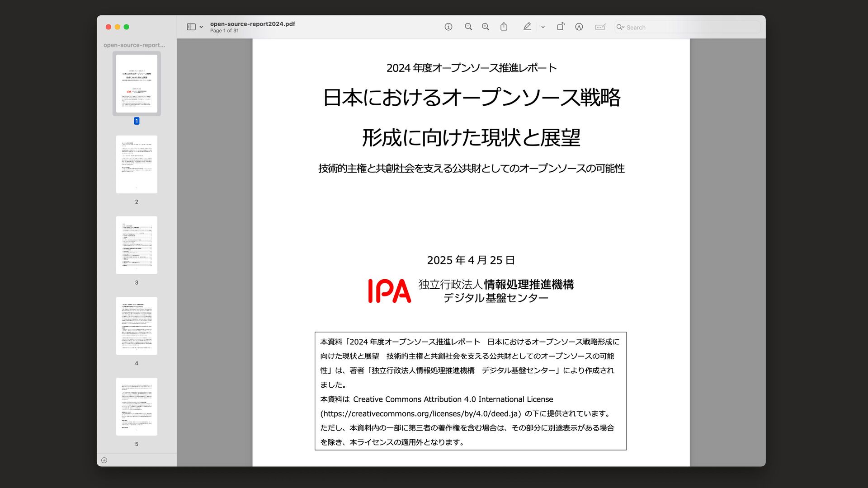
Task: Expand the sidebar view options chevron
Action: tap(201, 27)
